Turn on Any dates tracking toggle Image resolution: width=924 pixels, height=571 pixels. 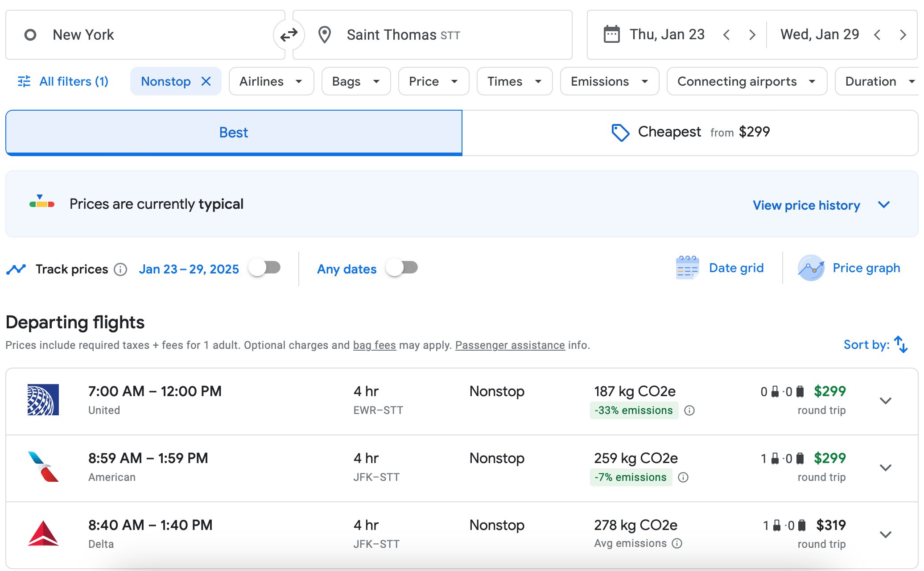[x=402, y=268]
